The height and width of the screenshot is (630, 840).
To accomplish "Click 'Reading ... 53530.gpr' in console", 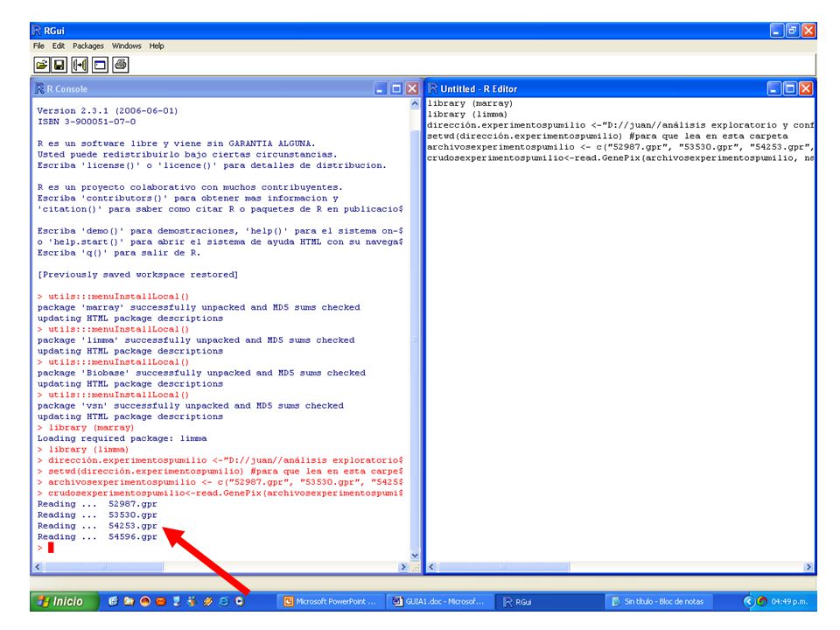I will 97,514.
